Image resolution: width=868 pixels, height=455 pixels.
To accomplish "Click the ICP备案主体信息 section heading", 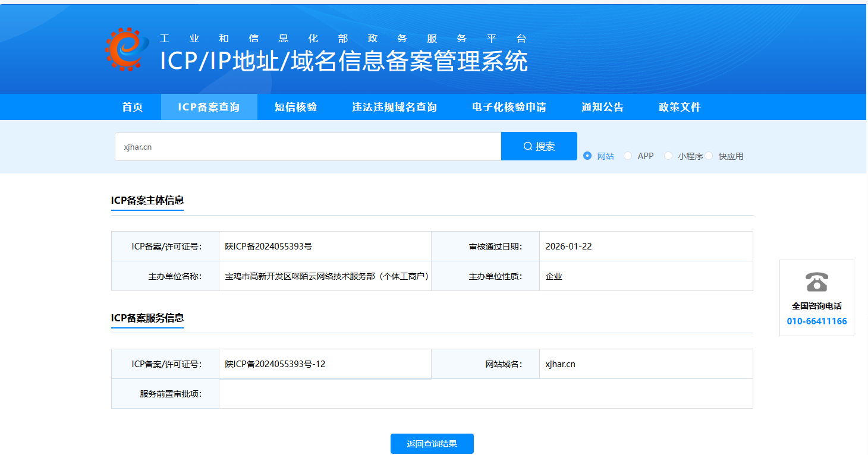I will coord(147,200).
